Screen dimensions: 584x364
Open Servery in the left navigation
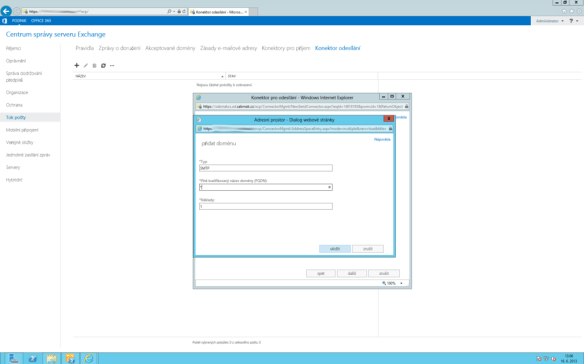coord(13,167)
